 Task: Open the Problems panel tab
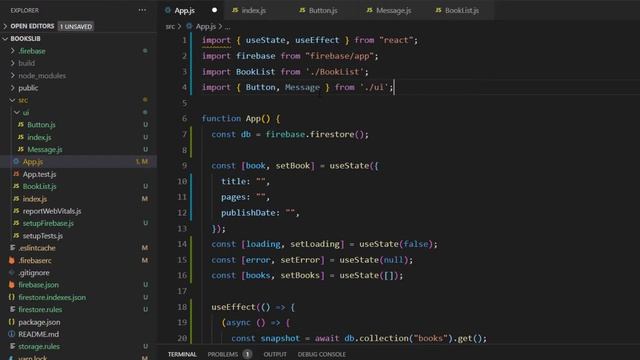(223, 354)
